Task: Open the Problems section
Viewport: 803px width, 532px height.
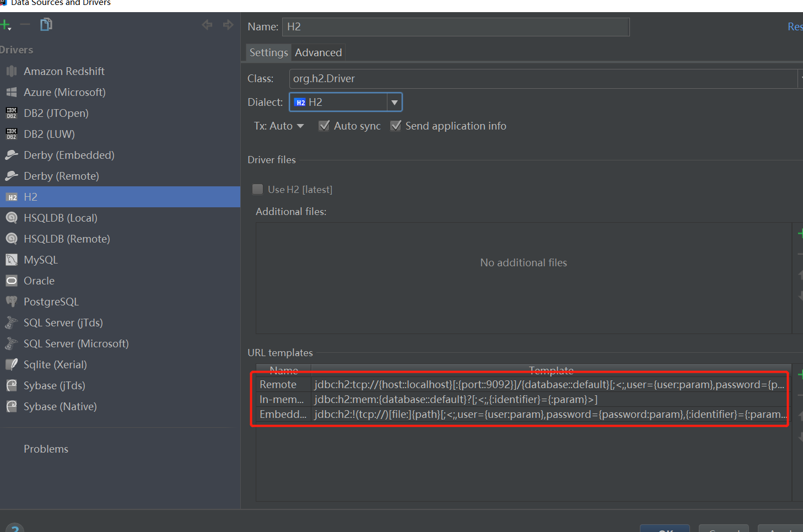Action: click(x=46, y=449)
